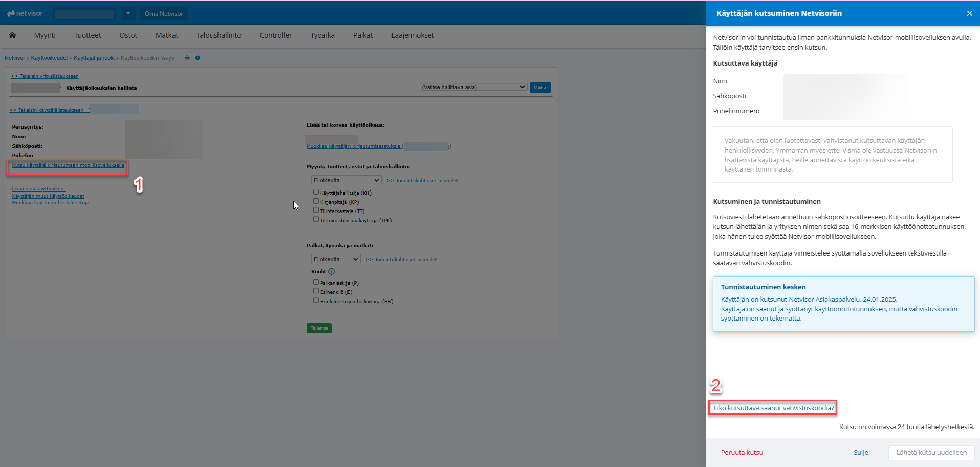Click the green Tallenna button
The width and height of the screenshot is (980, 467).
[x=319, y=328]
